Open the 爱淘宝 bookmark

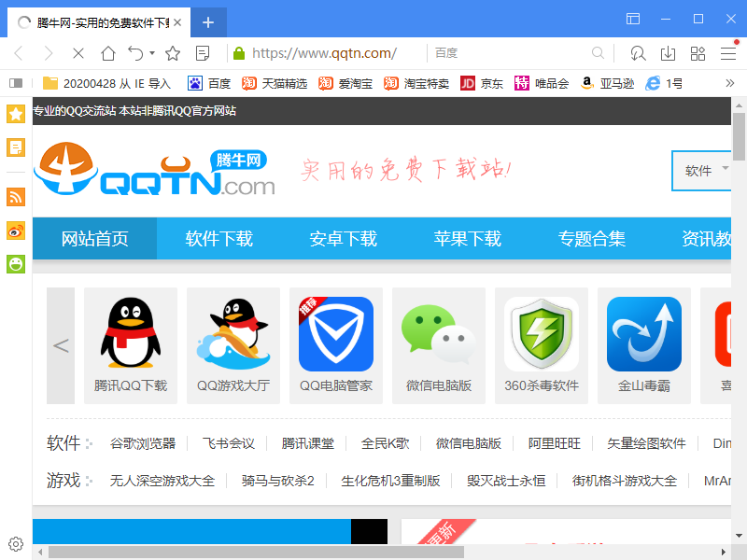(345, 83)
